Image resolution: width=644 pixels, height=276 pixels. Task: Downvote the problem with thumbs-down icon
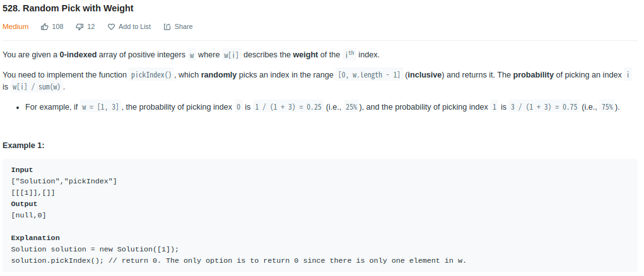(x=79, y=26)
